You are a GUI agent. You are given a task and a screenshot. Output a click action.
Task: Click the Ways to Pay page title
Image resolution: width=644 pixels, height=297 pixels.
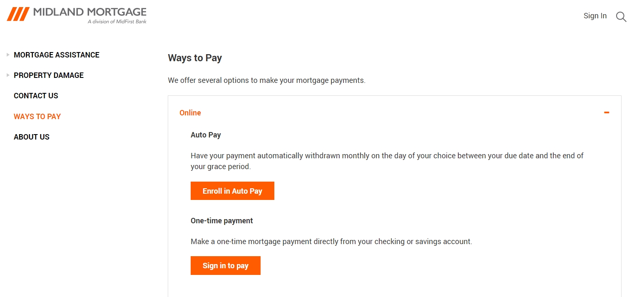click(x=195, y=58)
